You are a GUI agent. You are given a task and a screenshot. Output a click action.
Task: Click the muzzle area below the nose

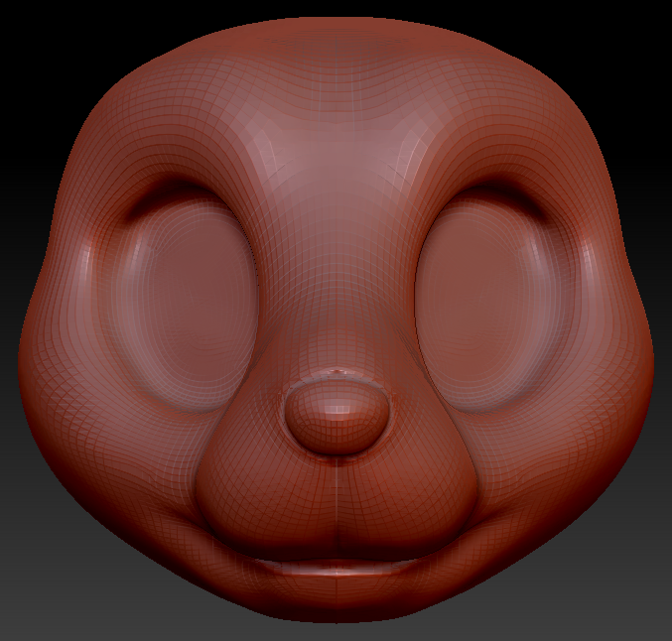[x=337, y=501]
